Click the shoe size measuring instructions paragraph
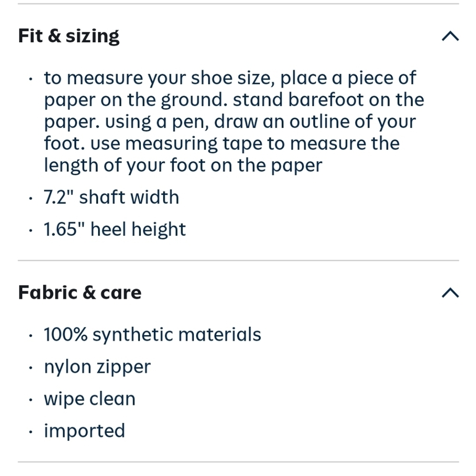 click(x=228, y=121)
